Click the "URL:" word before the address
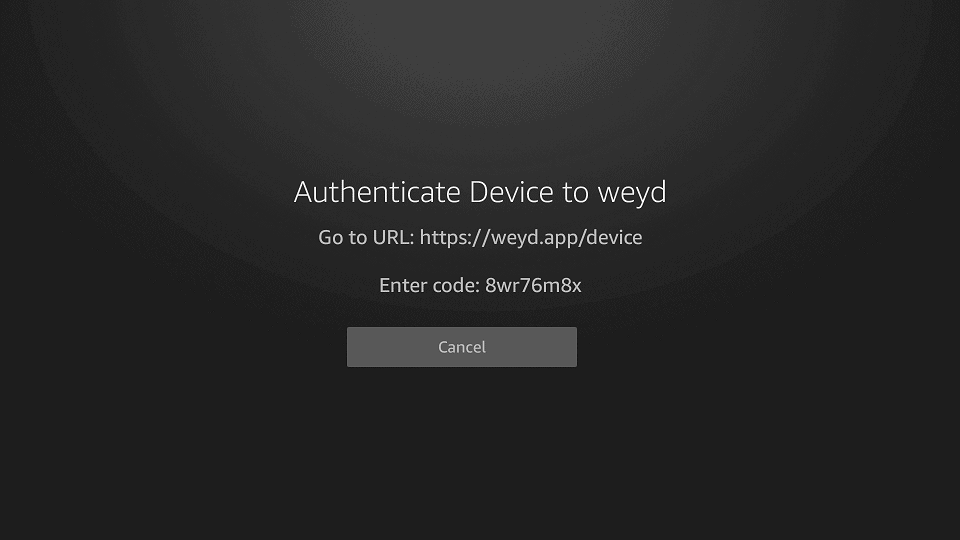 tap(394, 238)
